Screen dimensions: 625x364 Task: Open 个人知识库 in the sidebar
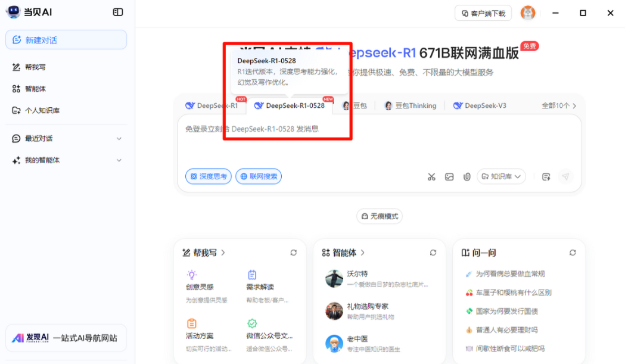(x=36, y=110)
